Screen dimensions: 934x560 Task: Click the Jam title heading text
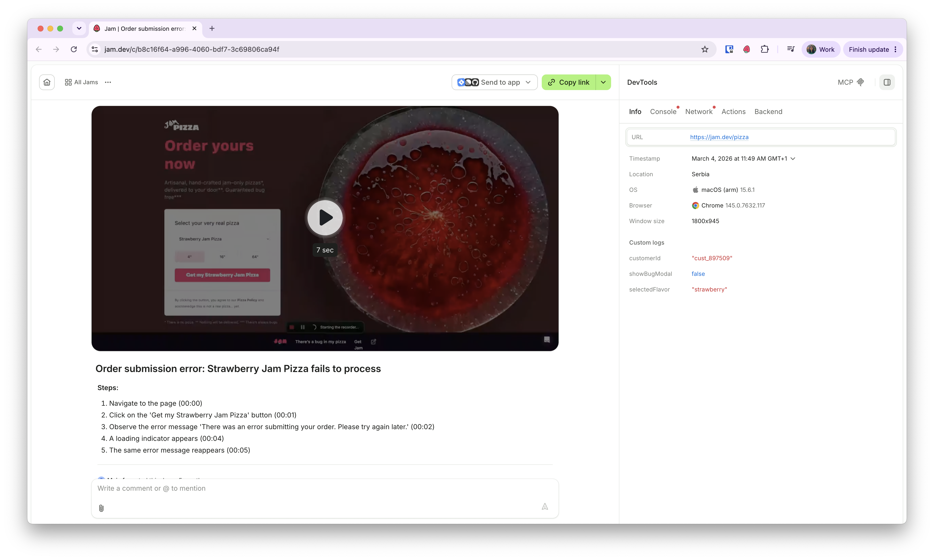coord(238,369)
